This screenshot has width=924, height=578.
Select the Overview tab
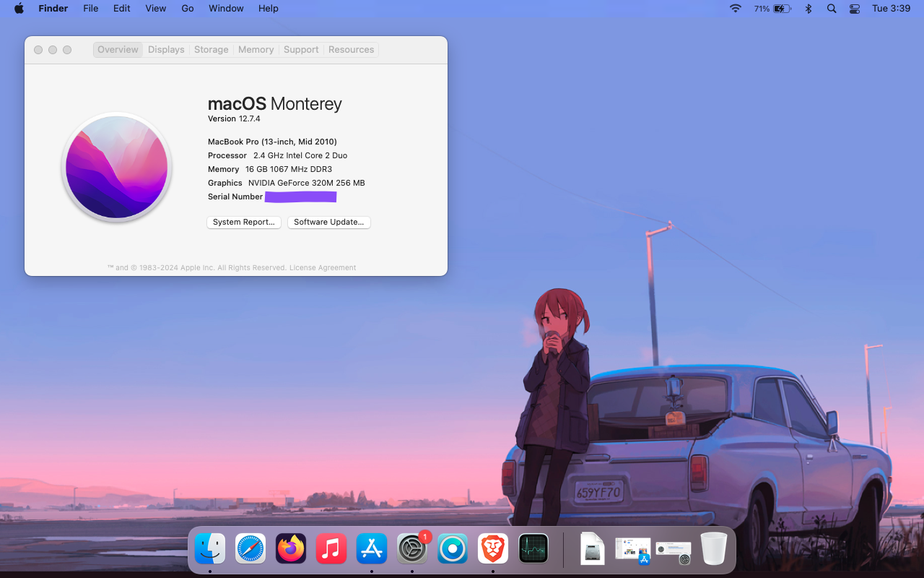pos(118,50)
